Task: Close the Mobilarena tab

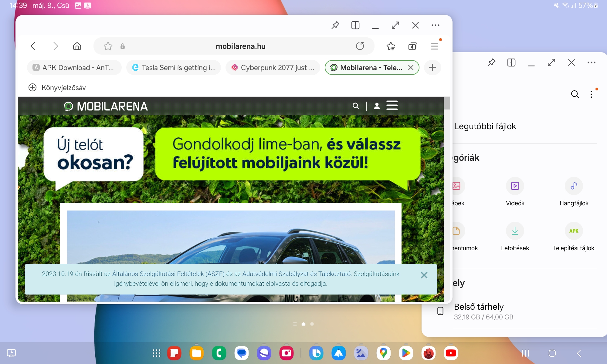Action: (411, 67)
